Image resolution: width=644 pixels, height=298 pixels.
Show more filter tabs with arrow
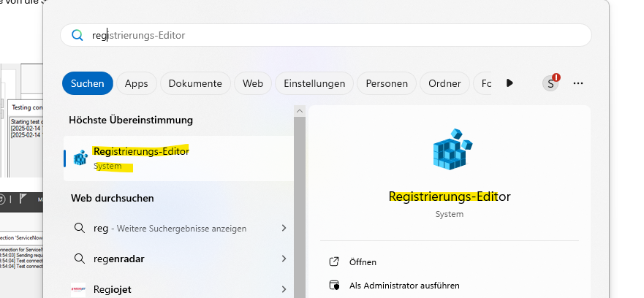[x=509, y=83]
